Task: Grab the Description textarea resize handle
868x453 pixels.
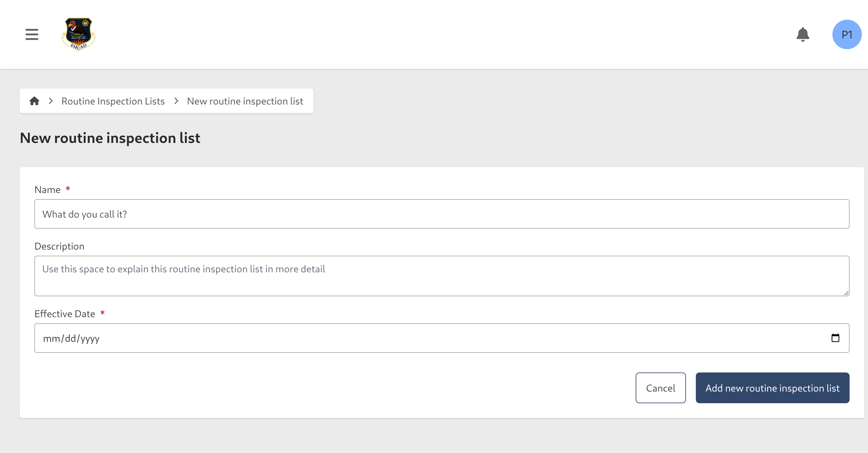Action: 846,293
